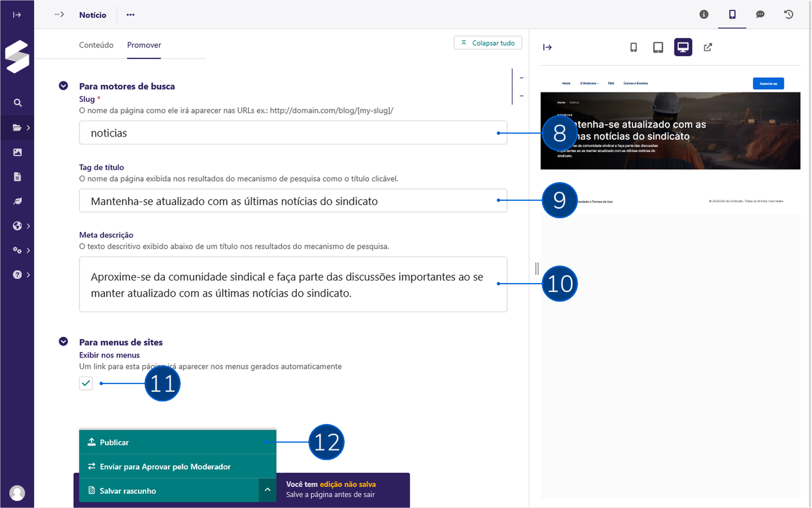Switch to the Conteúdo tab
The height and width of the screenshot is (508, 812).
coord(96,45)
